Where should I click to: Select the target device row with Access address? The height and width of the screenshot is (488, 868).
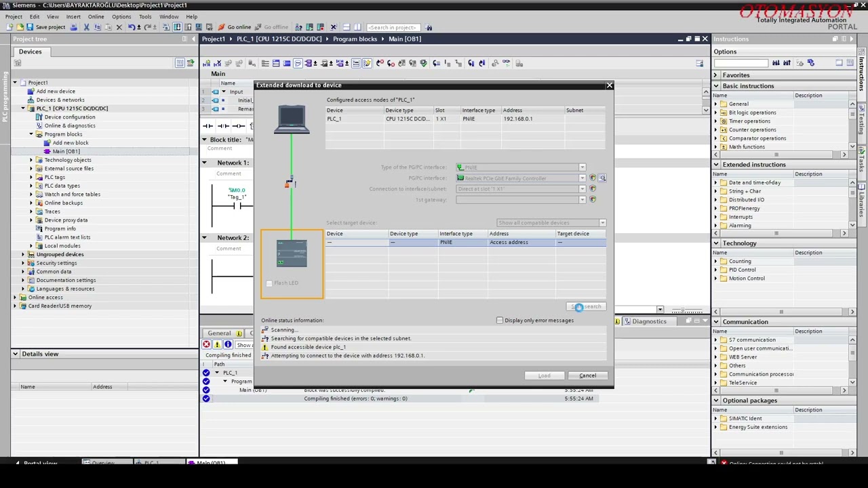click(465, 242)
